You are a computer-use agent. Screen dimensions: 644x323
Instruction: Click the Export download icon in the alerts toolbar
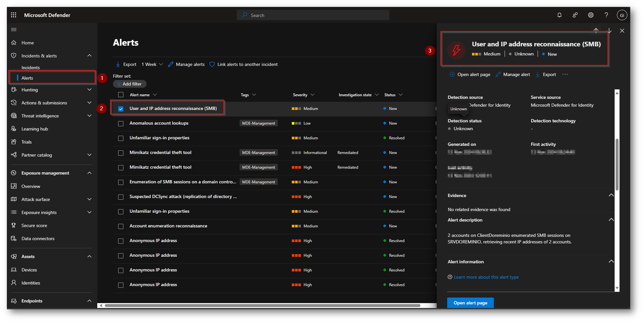pyautogui.click(x=118, y=64)
